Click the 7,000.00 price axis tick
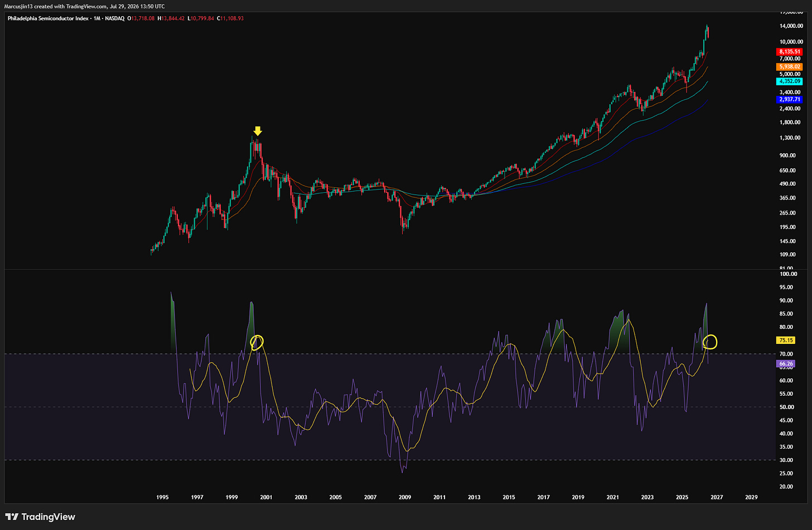Screen dimensions: 812x530 [x=790, y=59]
